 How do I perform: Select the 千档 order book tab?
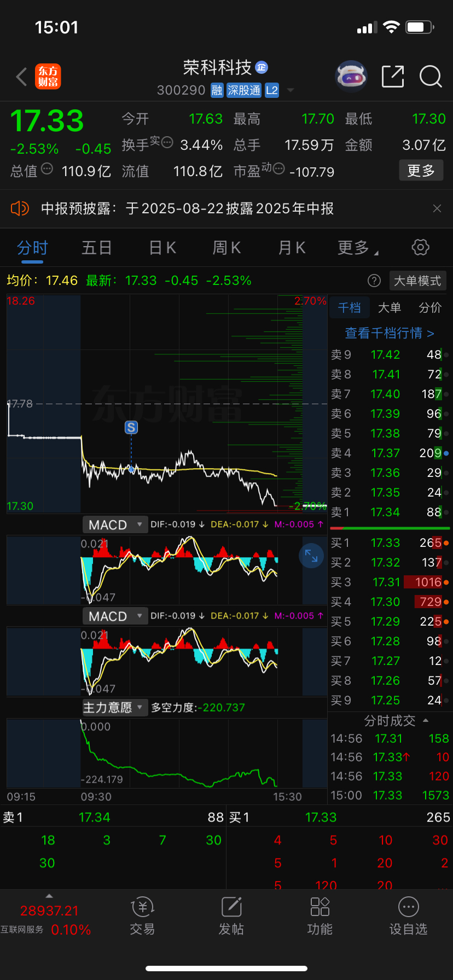[349, 308]
